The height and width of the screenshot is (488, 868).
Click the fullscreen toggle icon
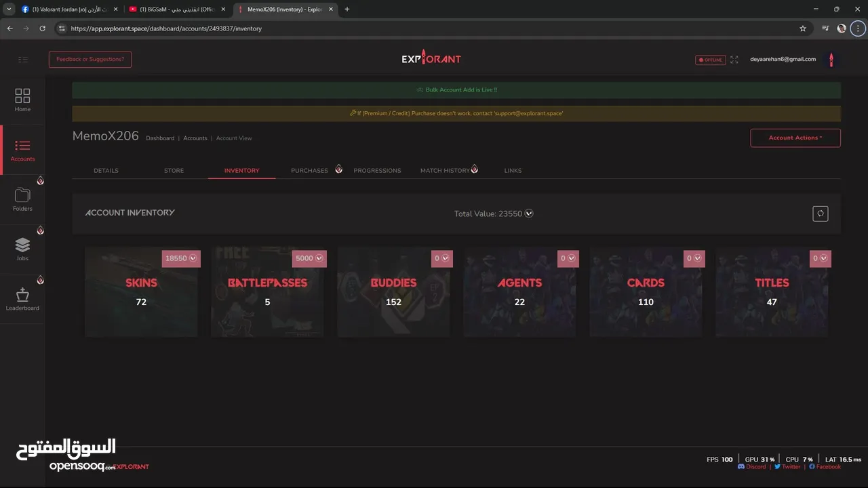(x=734, y=60)
